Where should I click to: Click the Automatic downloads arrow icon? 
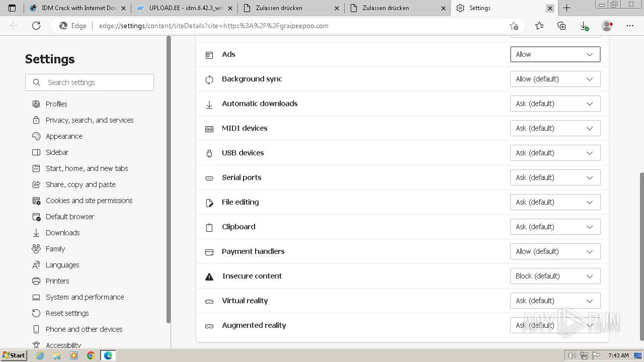(209, 104)
